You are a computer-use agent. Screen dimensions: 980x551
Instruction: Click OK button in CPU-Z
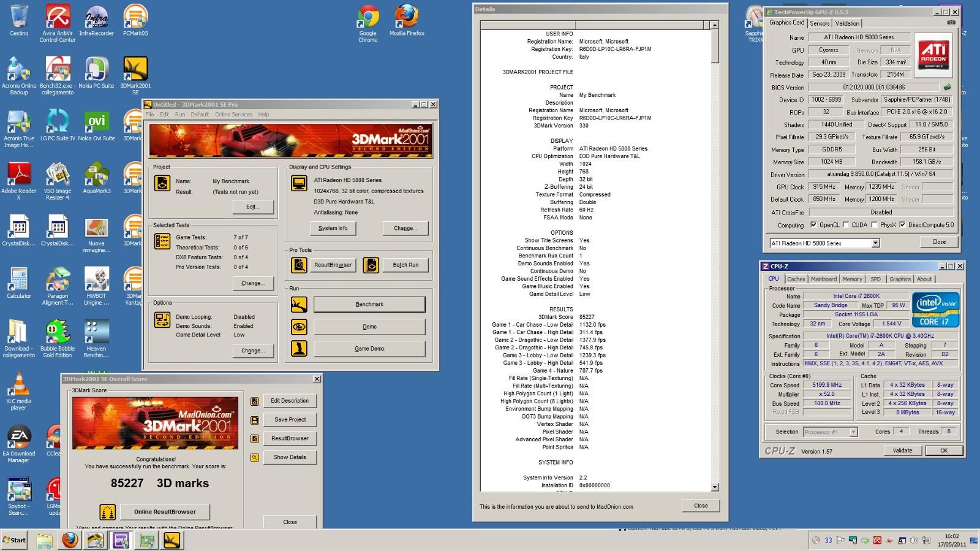tap(943, 450)
